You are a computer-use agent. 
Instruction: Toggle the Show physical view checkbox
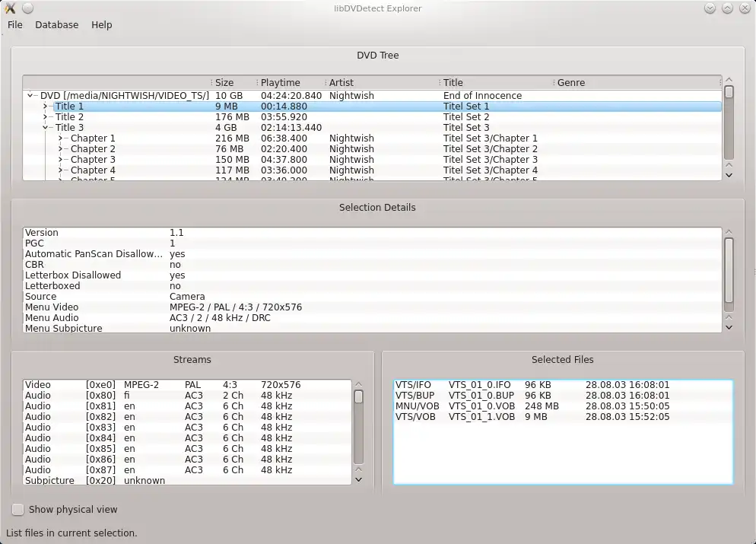click(x=17, y=509)
